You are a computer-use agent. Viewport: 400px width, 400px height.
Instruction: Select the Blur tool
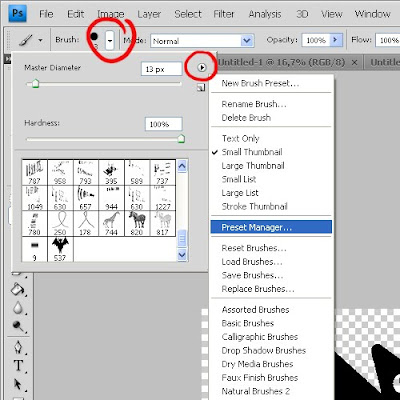[17, 308]
